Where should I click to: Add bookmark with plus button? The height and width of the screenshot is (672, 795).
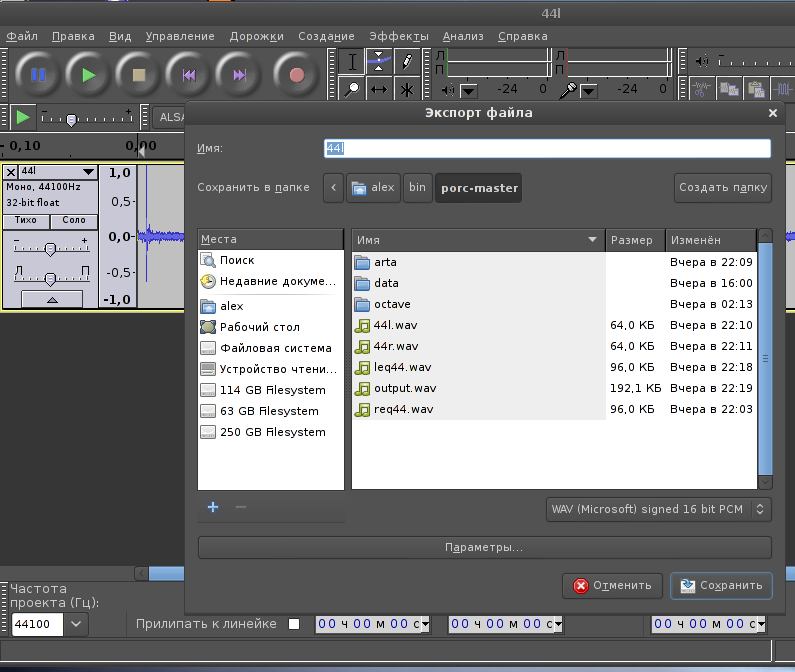(x=213, y=507)
